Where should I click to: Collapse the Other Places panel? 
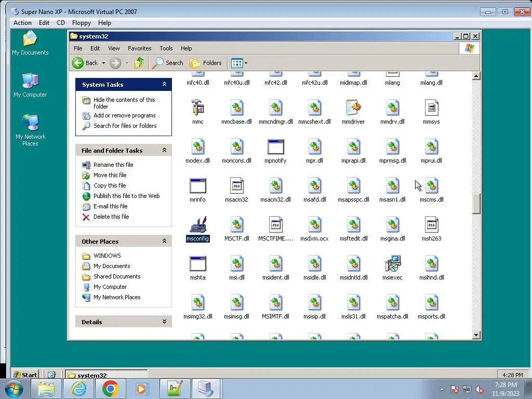coord(164,241)
